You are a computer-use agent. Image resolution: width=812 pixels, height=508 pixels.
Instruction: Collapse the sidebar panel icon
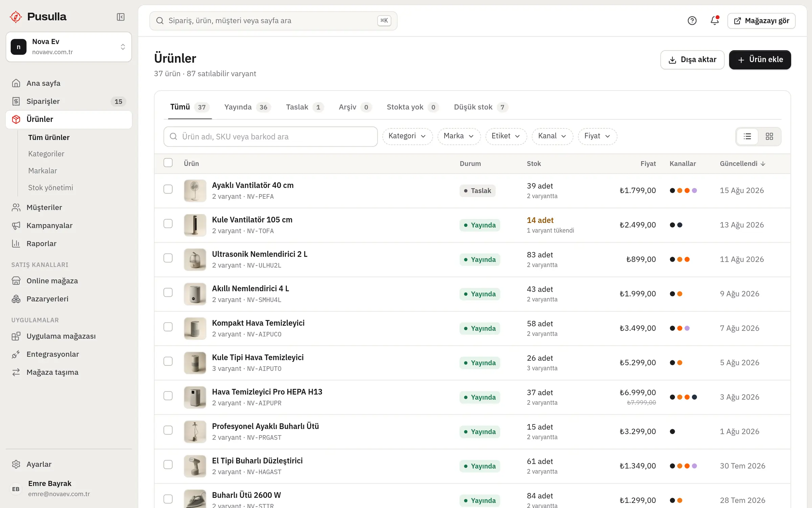(120, 17)
